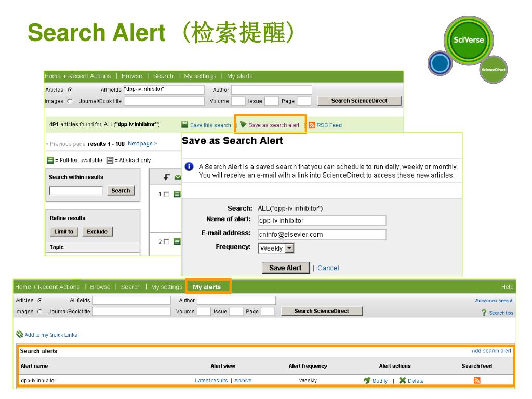This screenshot has height=399, width=532.
Task: Click Help in lower menu bar
Action: point(507,287)
